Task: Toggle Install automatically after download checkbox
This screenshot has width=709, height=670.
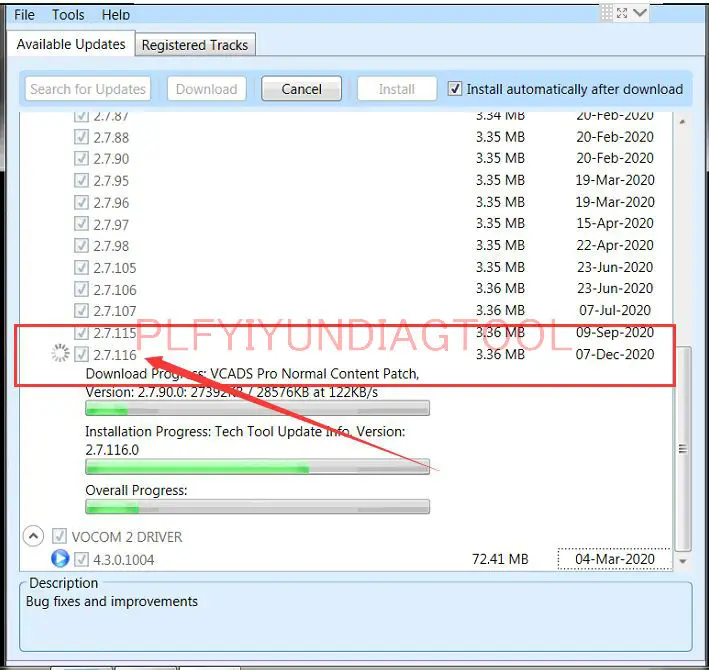Action: tap(455, 89)
